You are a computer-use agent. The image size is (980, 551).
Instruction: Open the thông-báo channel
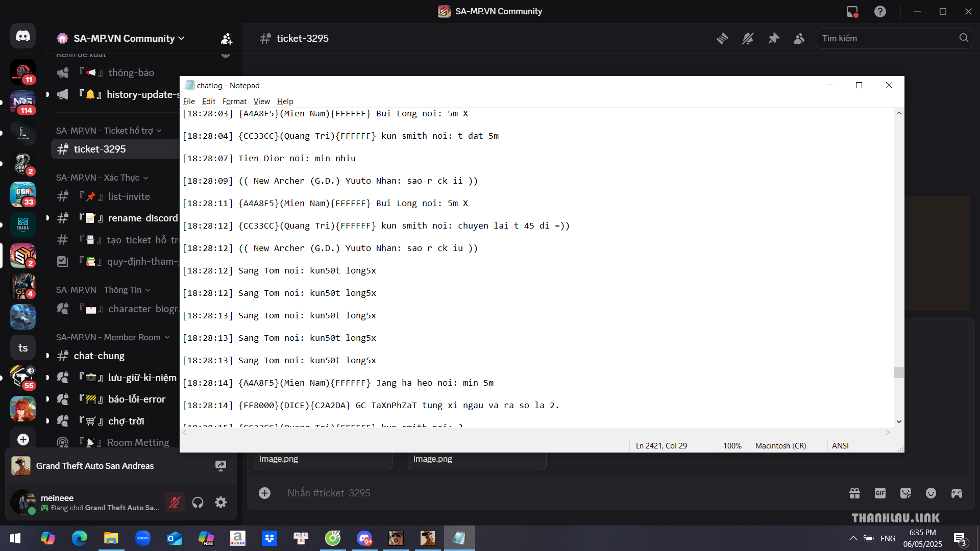click(115, 72)
